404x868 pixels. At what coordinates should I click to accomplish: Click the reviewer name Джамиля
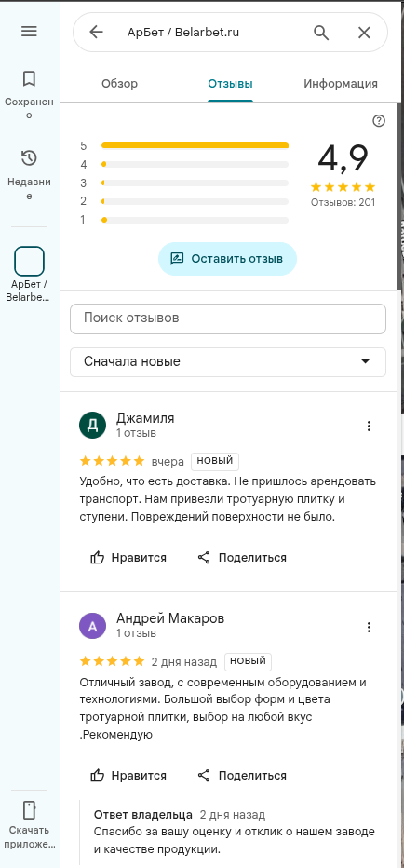pos(145,418)
